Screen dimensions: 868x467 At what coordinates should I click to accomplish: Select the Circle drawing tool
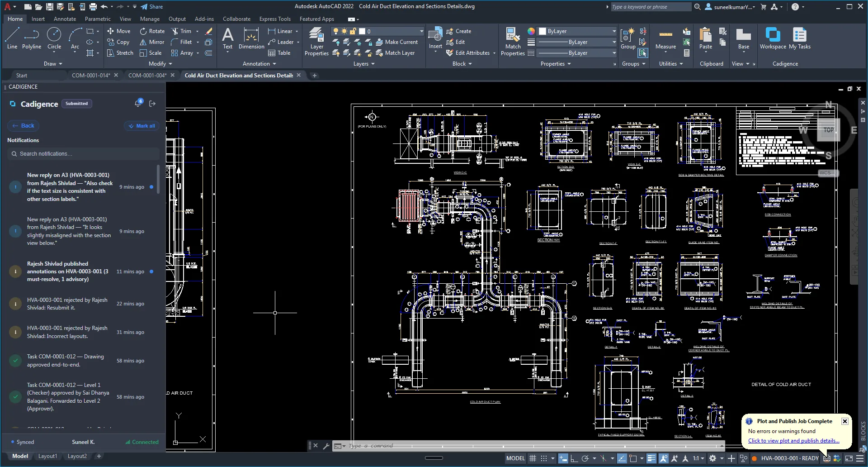tap(54, 38)
